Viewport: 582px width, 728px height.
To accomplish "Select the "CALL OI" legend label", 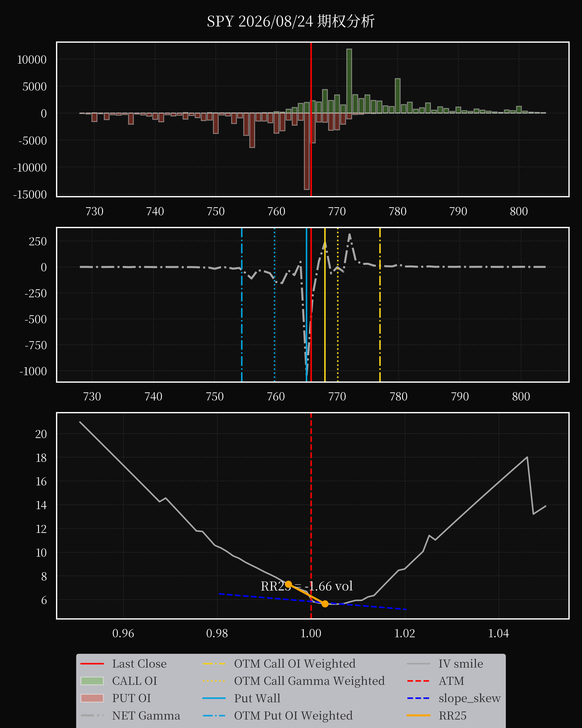I will tap(135, 681).
